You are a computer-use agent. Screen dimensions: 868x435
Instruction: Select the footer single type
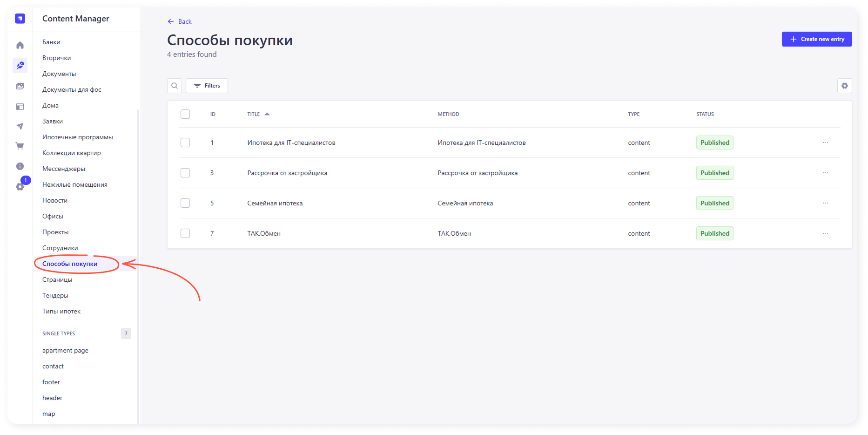coord(51,382)
